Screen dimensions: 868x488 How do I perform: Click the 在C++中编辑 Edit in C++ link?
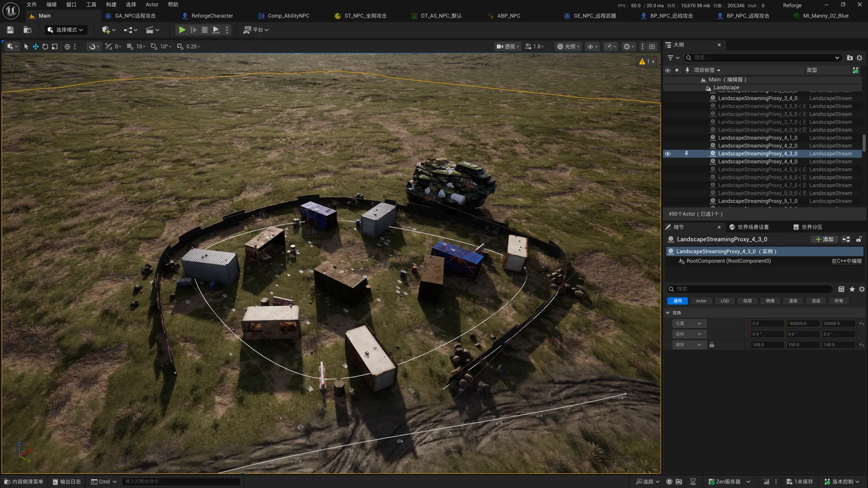click(x=846, y=261)
